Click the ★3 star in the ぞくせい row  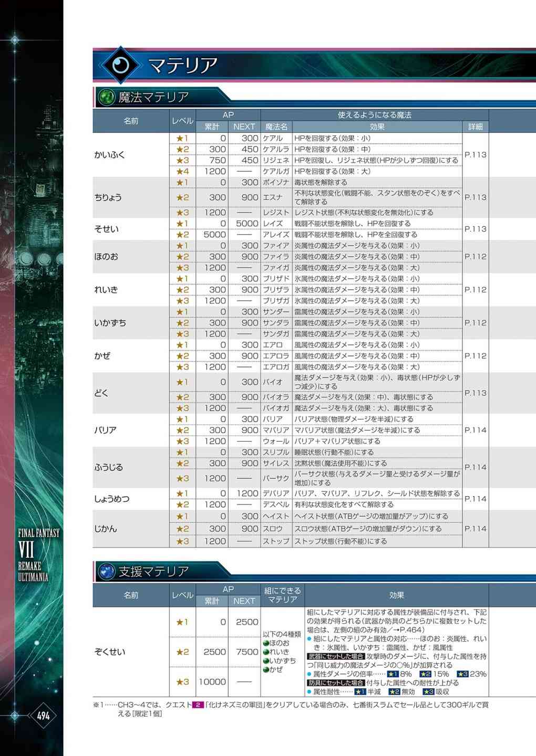[x=182, y=682]
